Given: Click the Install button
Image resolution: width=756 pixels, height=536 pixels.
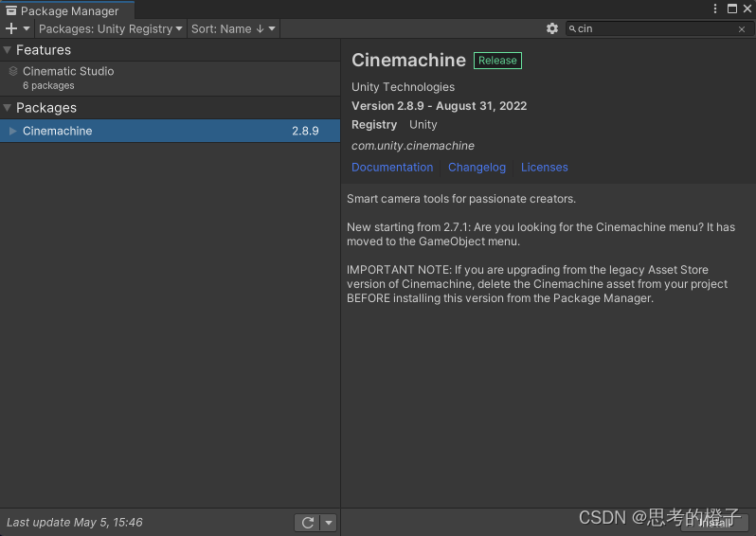Looking at the screenshot, I should pyautogui.click(x=714, y=523).
